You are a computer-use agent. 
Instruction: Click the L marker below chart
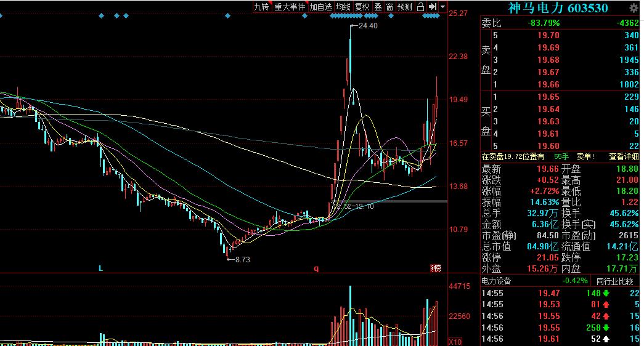tap(100, 268)
